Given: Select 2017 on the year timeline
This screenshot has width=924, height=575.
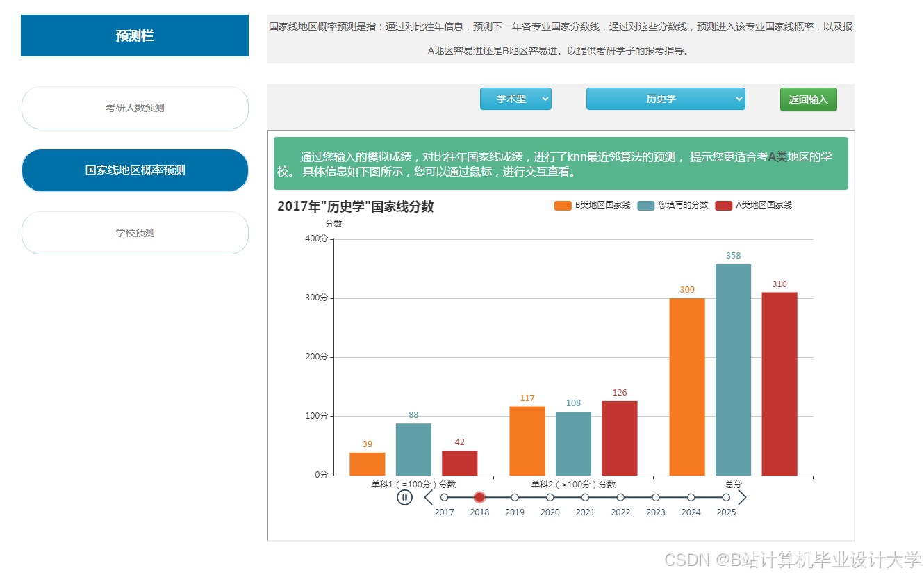Looking at the screenshot, I should [444, 497].
